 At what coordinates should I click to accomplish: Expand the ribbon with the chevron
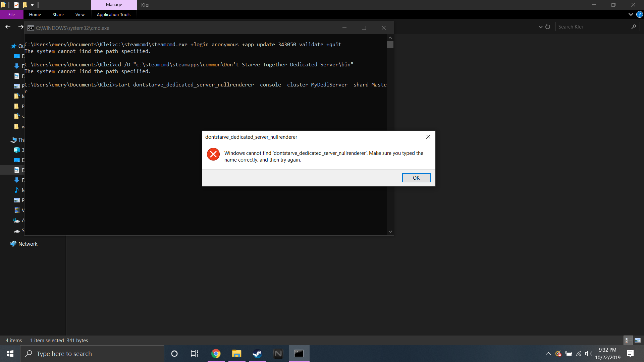tap(631, 15)
